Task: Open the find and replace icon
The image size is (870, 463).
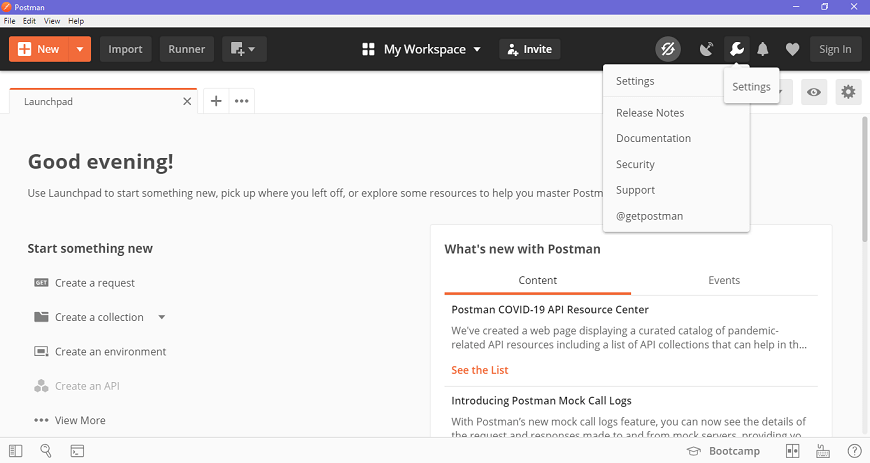Action: (x=46, y=451)
